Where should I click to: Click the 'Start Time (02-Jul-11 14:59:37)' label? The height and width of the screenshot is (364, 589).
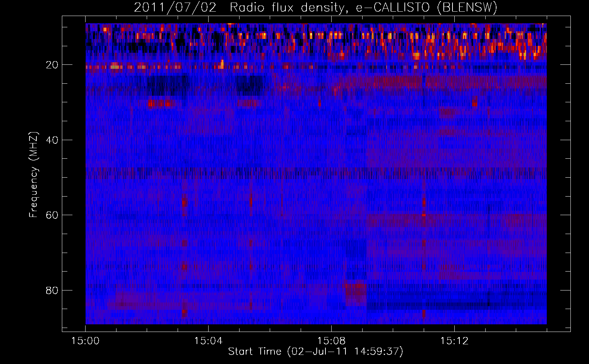[x=316, y=351]
